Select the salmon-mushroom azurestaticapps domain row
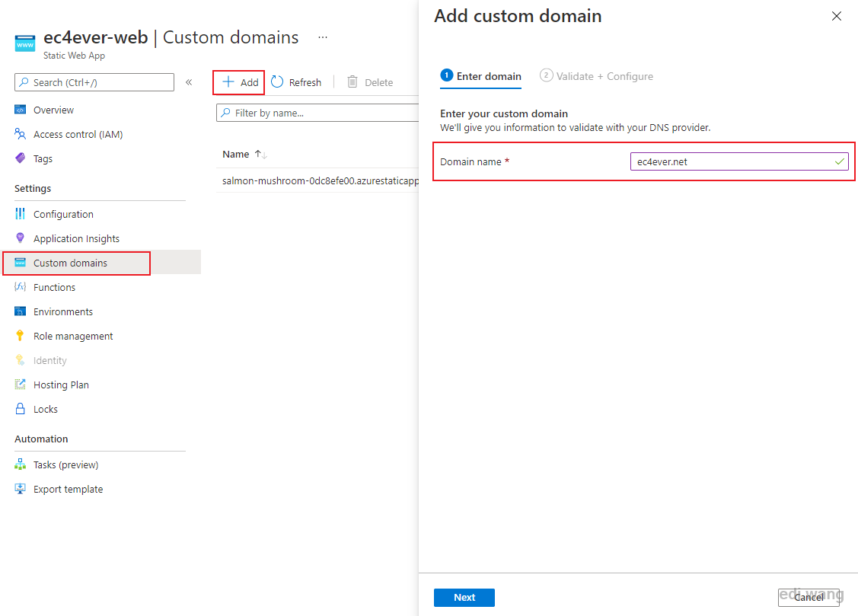This screenshot has height=616, width=858. 320,180
